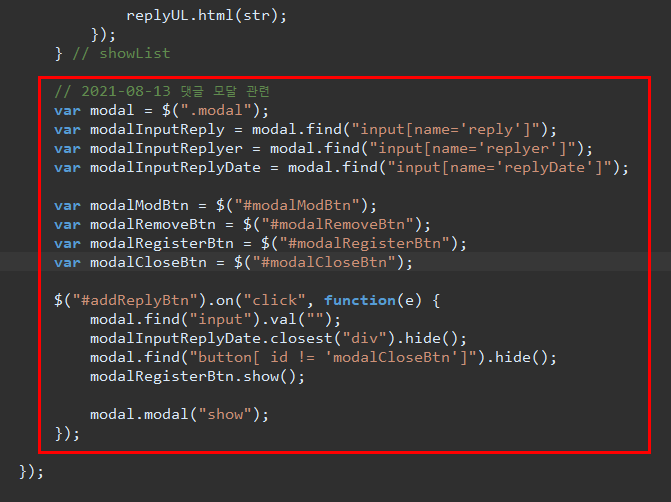The image size is (671, 502).
Task: Click the string "#addReplyBtn"
Action: 135,300
